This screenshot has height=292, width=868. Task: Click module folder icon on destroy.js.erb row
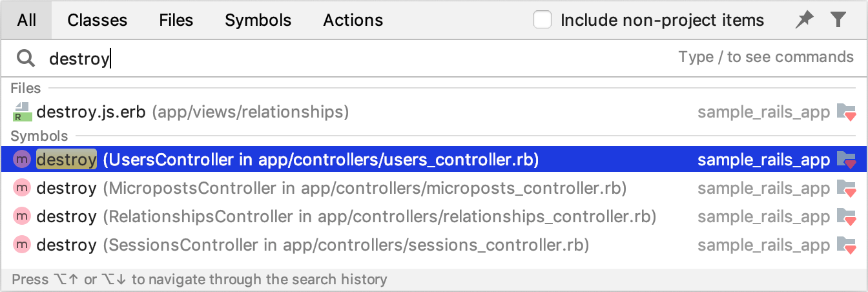(846, 112)
